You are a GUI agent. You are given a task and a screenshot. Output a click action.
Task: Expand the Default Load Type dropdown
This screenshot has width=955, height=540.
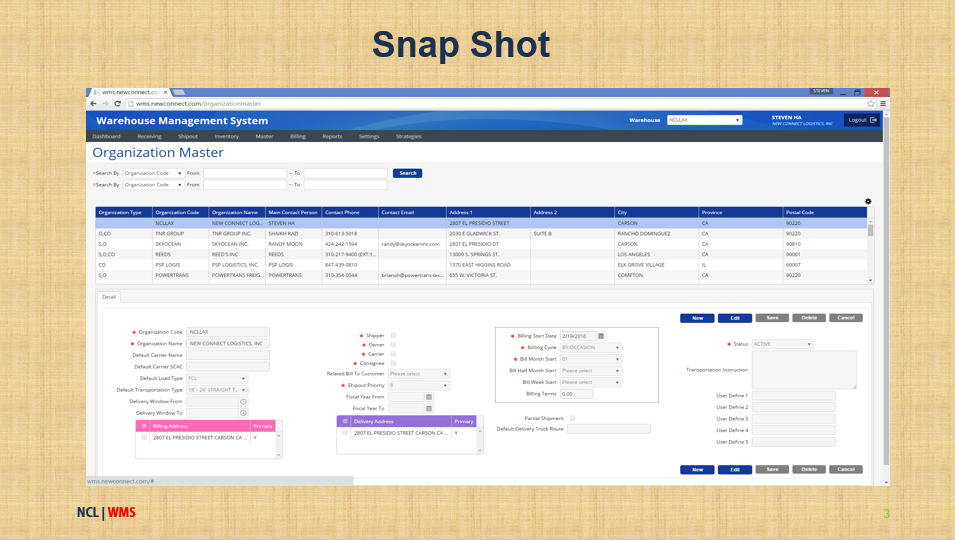pyautogui.click(x=217, y=379)
